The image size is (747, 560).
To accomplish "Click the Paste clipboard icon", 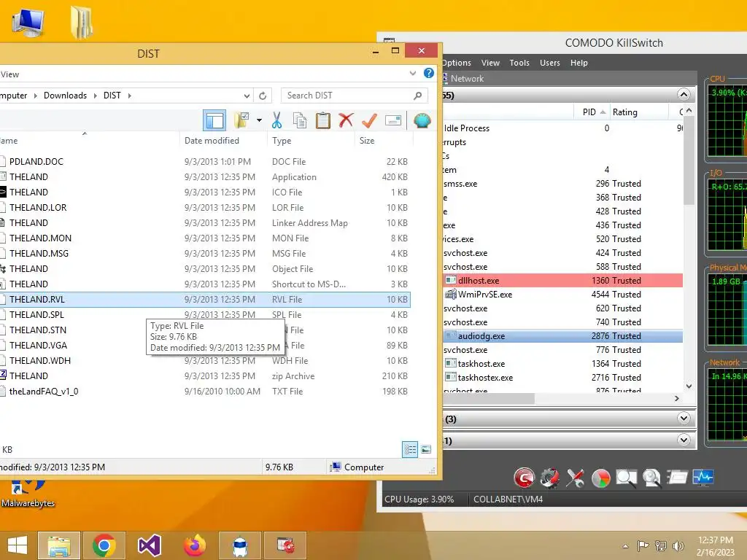I will (323, 120).
